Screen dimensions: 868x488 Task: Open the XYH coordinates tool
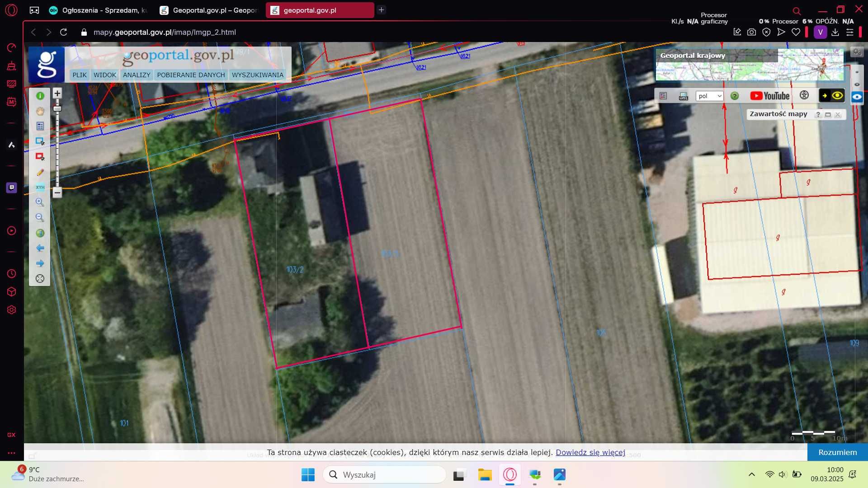pyautogui.click(x=40, y=187)
